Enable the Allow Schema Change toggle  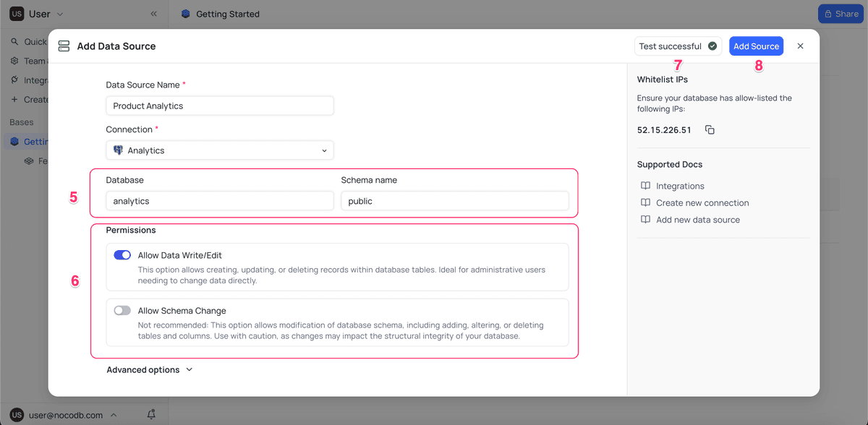coord(122,310)
